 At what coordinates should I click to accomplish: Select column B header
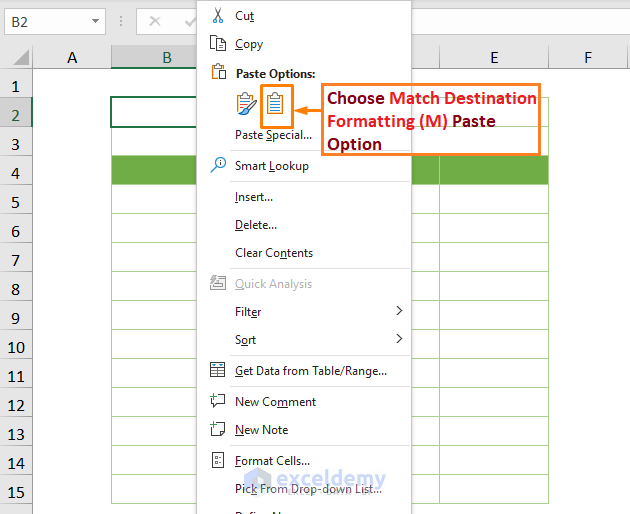[x=154, y=57]
